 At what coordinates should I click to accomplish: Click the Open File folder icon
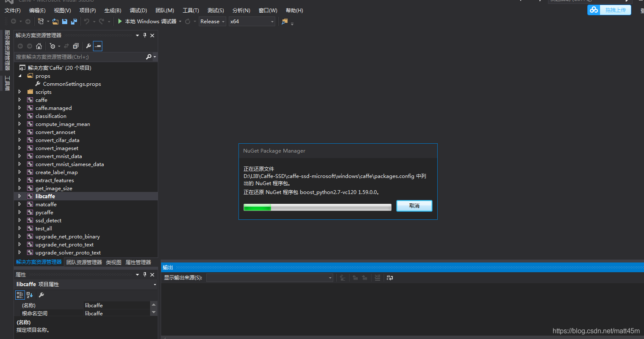55,21
